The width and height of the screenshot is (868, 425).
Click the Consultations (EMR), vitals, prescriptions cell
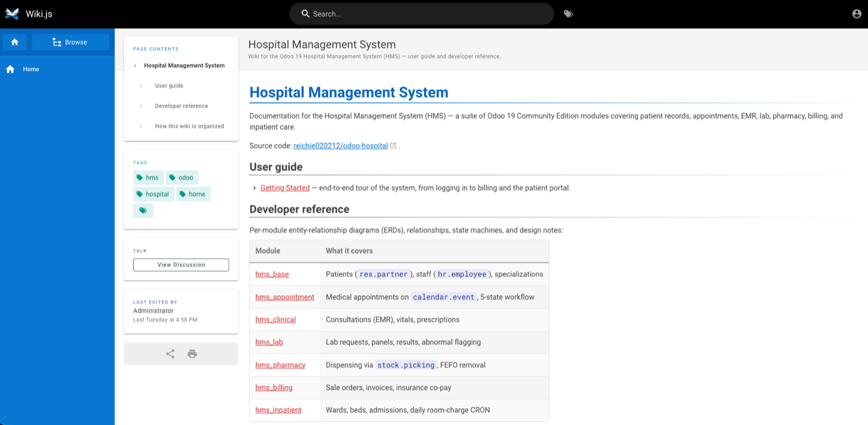click(x=434, y=320)
